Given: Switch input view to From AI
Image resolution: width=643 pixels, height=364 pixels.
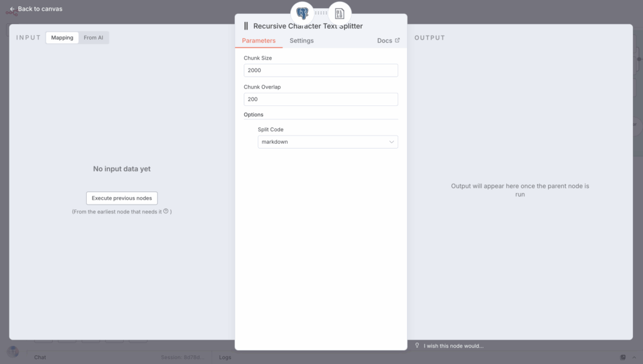Looking at the screenshot, I should point(94,38).
